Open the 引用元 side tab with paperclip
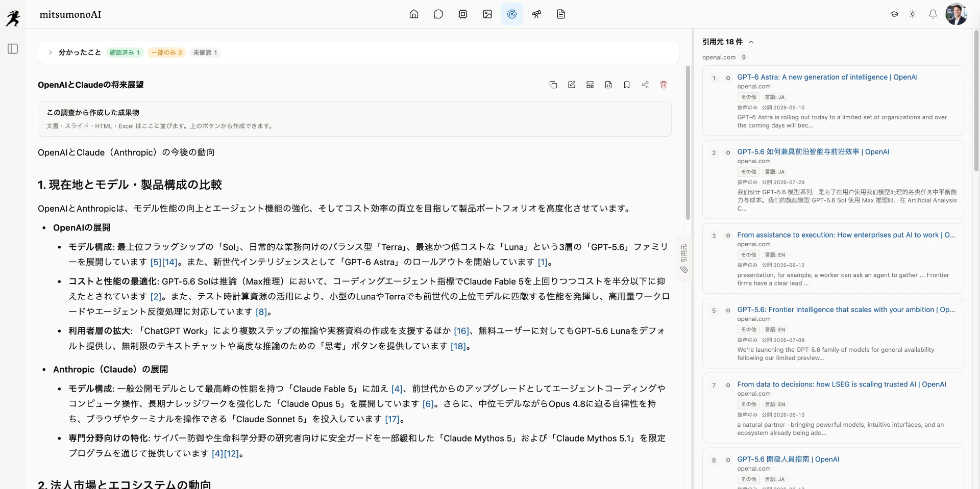 point(684,259)
